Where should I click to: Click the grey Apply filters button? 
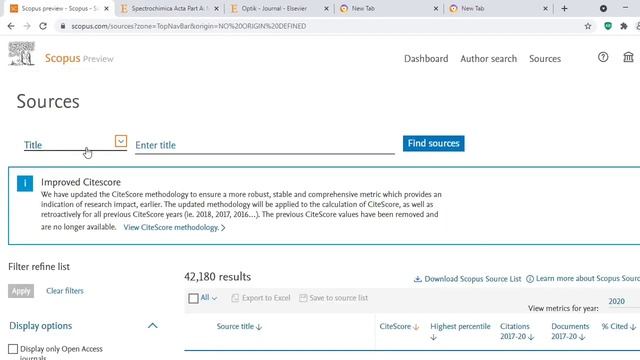[21, 291]
